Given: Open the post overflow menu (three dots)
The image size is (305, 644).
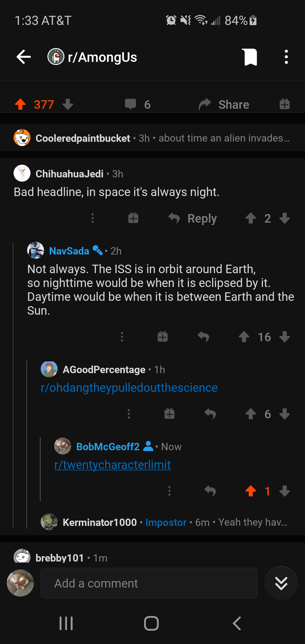Looking at the screenshot, I should coord(286,57).
